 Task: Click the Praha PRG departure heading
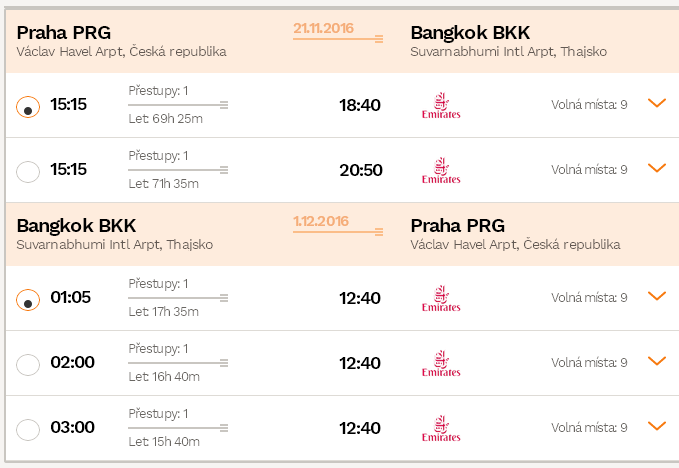[x=64, y=33]
